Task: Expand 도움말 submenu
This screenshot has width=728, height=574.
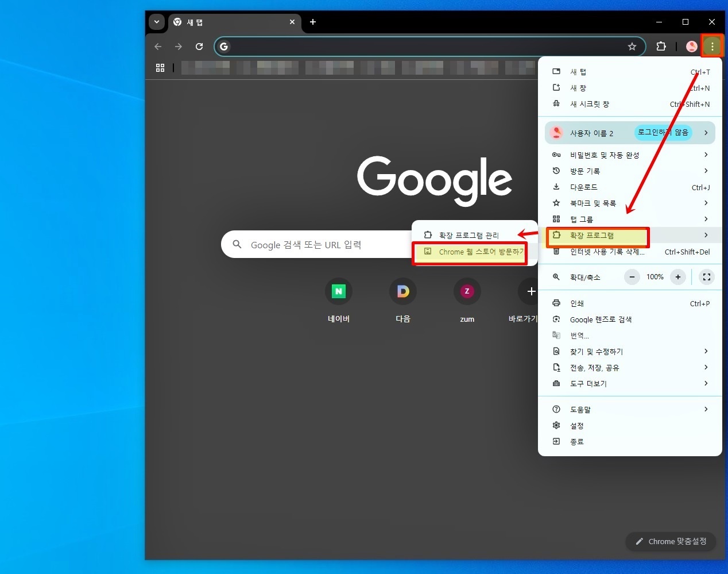Action: tap(630, 410)
